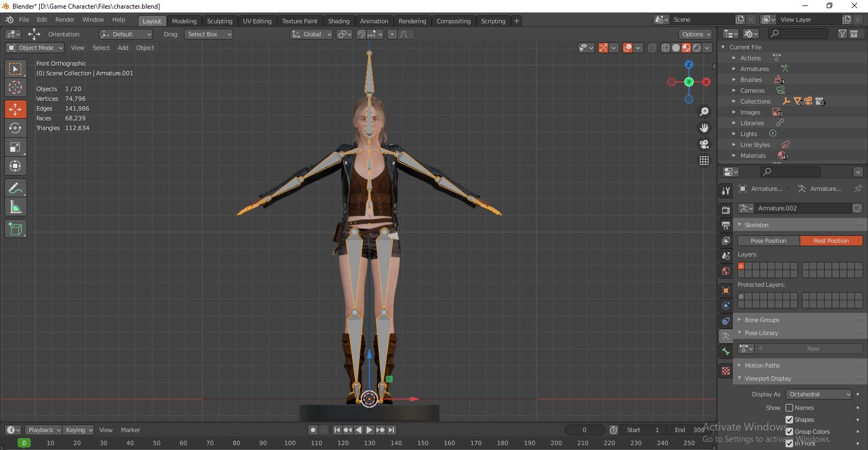Uncheck the Shapes checkbox

pyautogui.click(x=789, y=420)
